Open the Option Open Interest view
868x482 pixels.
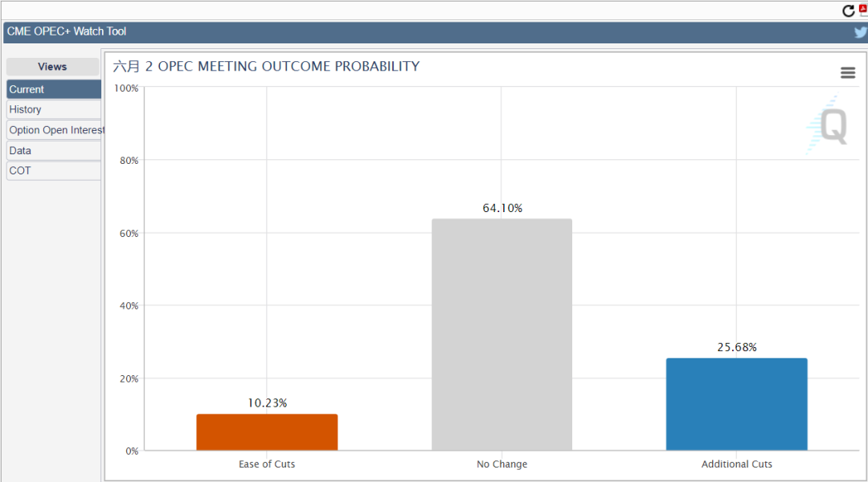click(x=55, y=130)
